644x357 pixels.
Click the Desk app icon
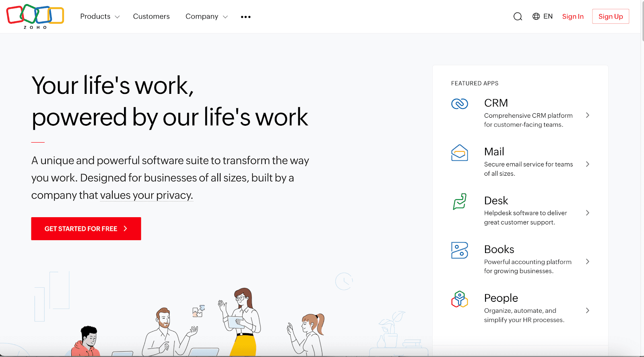[x=460, y=201]
